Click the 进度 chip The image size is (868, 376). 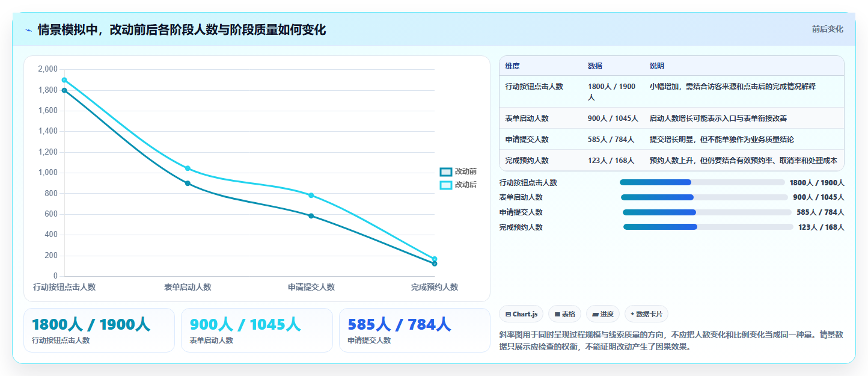[x=602, y=314]
